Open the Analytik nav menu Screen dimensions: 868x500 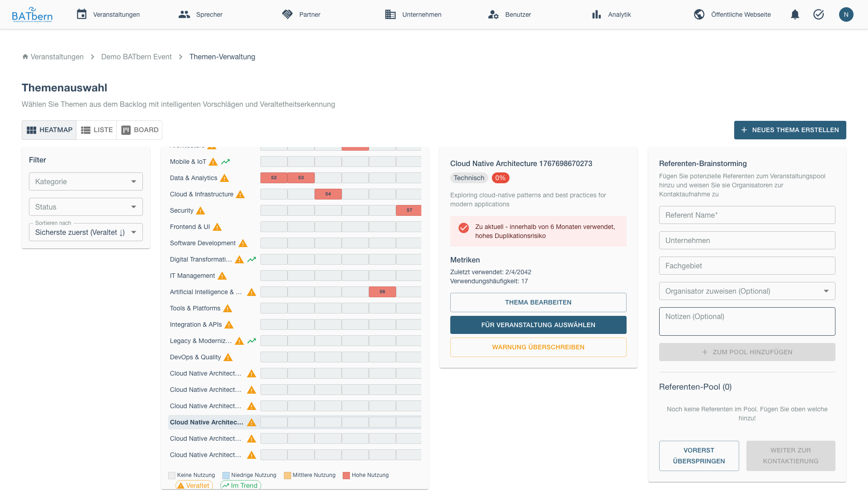click(x=611, y=14)
